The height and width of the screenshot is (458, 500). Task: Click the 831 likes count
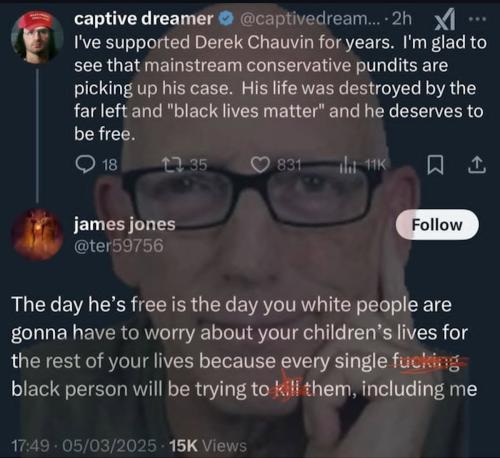(289, 165)
